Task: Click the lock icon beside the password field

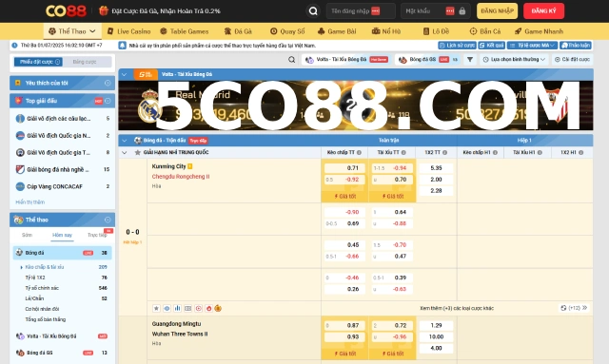Action: click(462, 10)
